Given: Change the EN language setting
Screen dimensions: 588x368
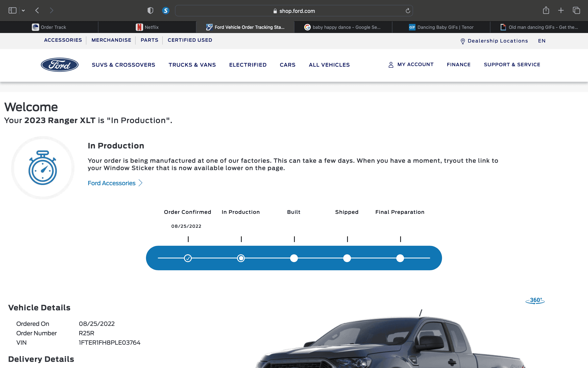Looking at the screenshot, I should point(542,41).
